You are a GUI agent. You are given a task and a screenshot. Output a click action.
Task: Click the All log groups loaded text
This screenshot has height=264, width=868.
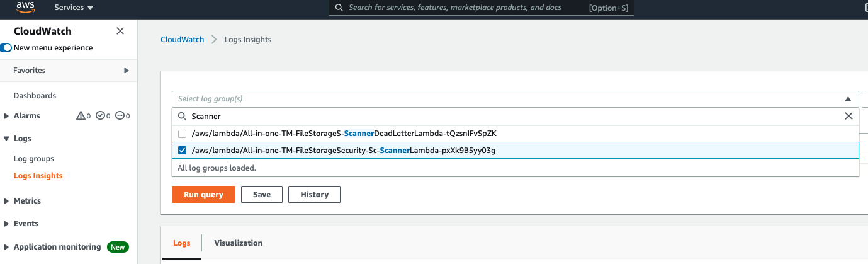(217, 168)
